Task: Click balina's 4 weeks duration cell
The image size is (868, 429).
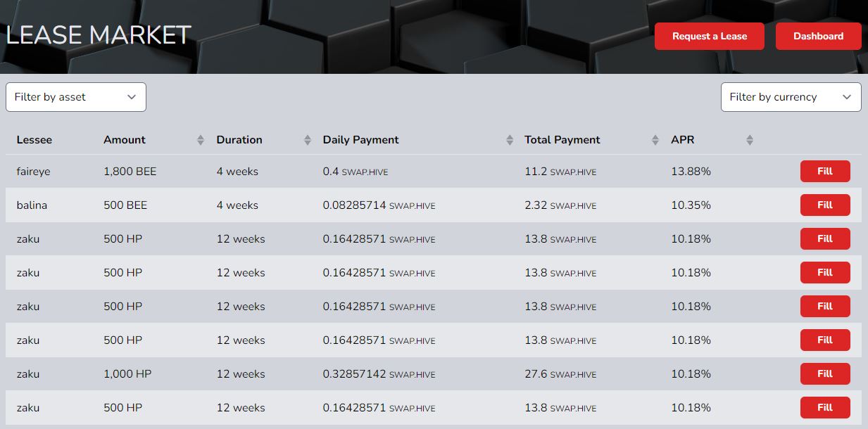Action: coord(237,205)
